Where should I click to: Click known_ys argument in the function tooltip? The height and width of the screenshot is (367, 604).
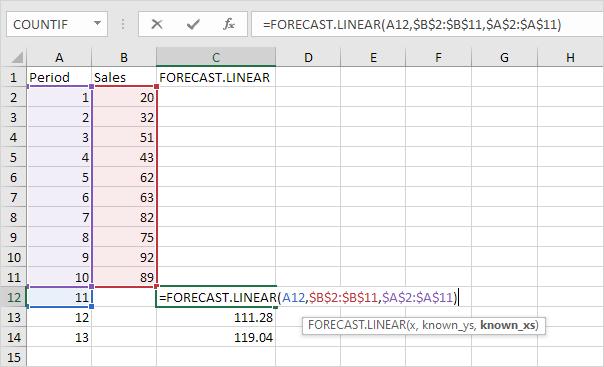(x=448, y=325)
